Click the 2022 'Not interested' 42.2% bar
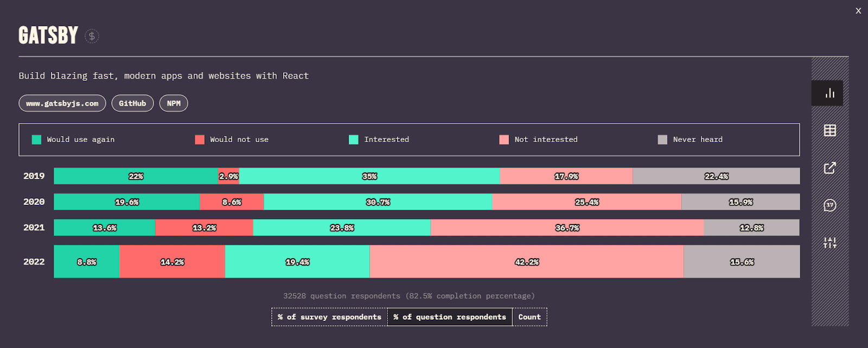Image resolution: width=868 pixels, height=348 pixels. pyautogui.click(x=526, y=262)
